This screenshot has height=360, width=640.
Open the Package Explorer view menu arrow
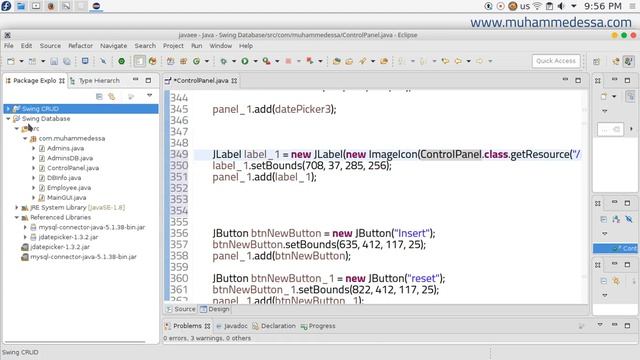point(149,96)
